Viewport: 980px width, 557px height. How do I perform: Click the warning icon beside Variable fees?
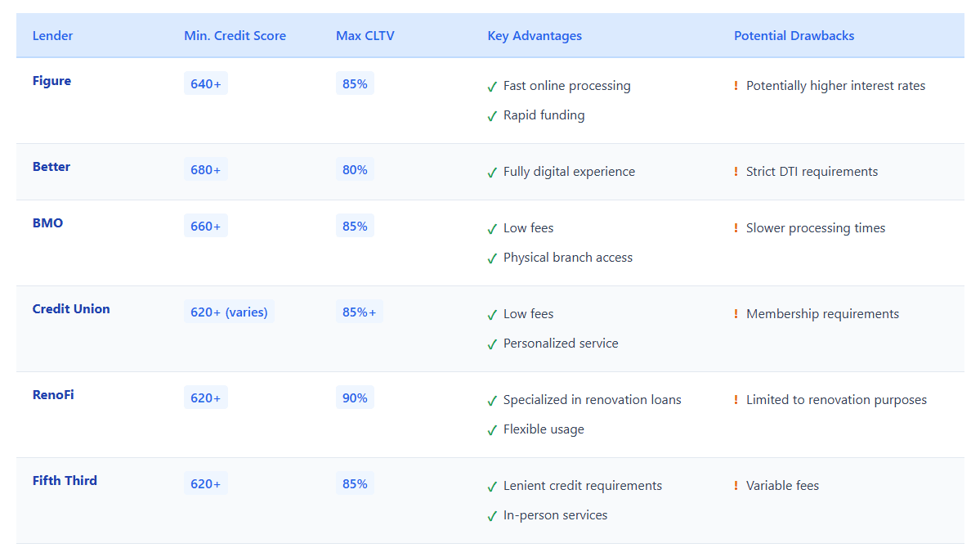click(x=736, y=486)
